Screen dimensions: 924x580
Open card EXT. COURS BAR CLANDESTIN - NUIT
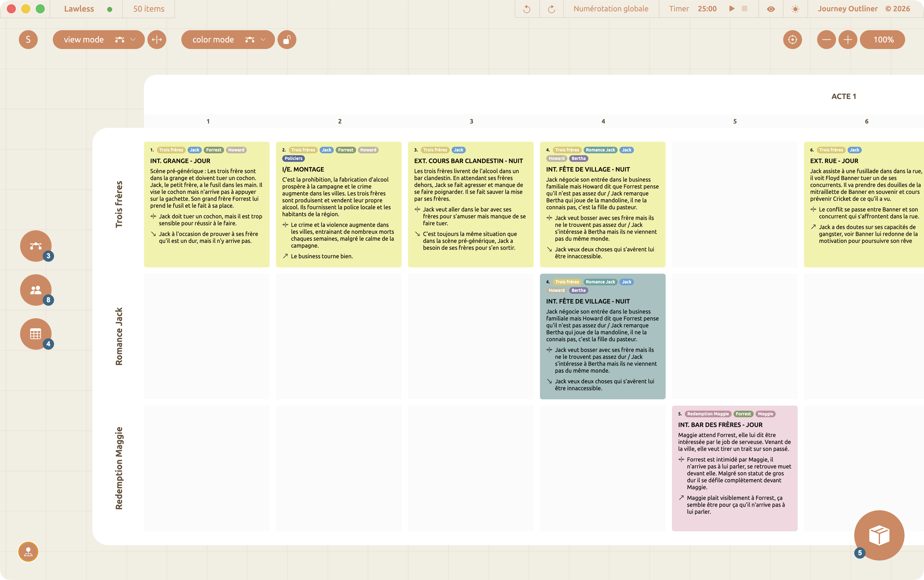pyautogui.click(x=470, y=205)
